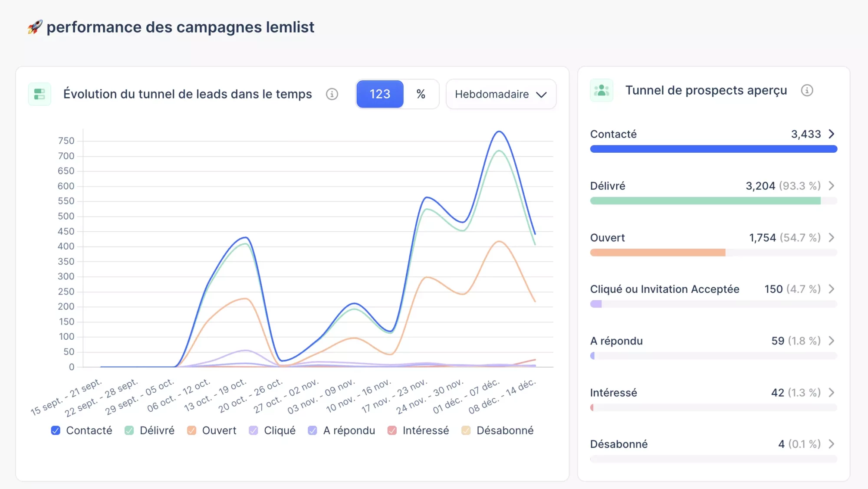The height and width of the screenshot is (489, 868).
Task: Click the Délivré green progress bar
Action: click(713, 201)
